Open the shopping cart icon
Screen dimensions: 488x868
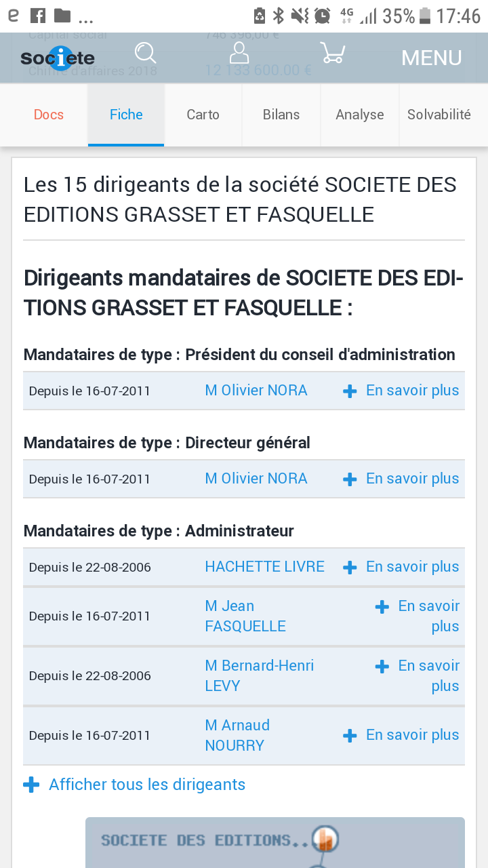(x=333, y=54)
